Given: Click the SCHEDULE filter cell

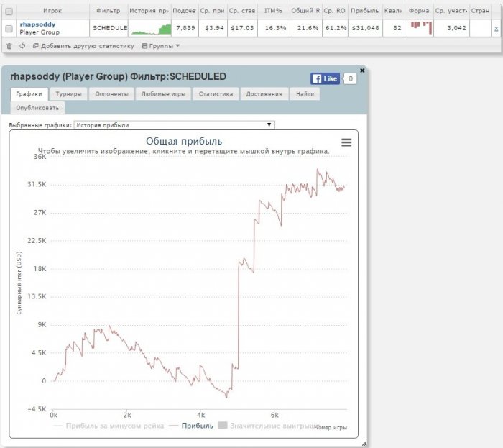Looking at the screenshot, I should pyautogui.click(x=110, y=28).
